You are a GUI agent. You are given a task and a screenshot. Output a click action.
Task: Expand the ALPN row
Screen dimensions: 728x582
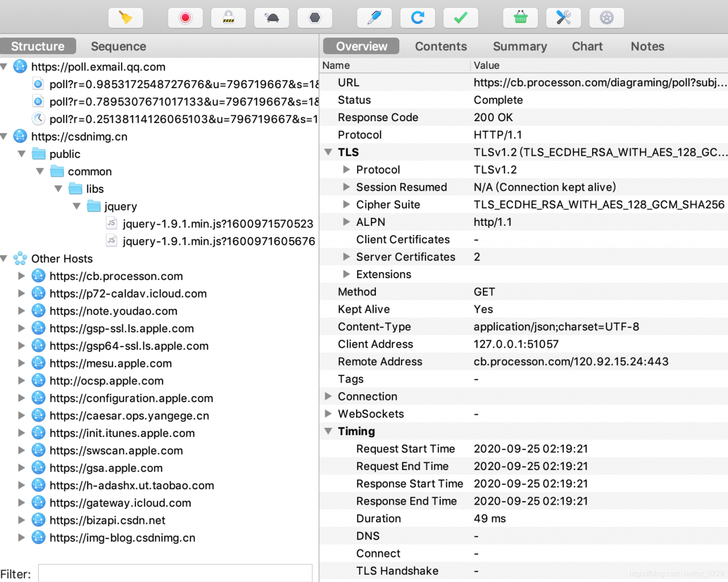pos(346,222)
